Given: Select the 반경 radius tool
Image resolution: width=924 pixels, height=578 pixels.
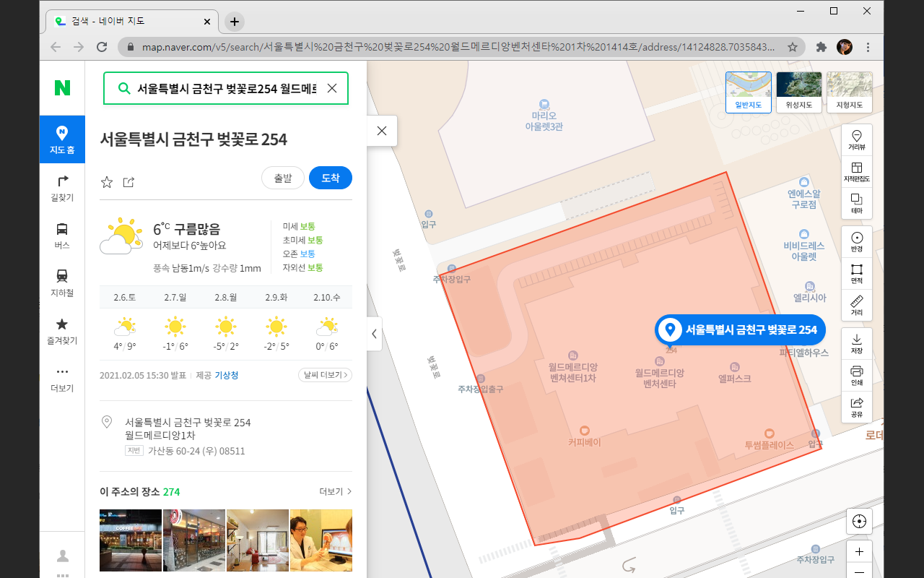Looking at the screenshot, I should click(857, 242).
